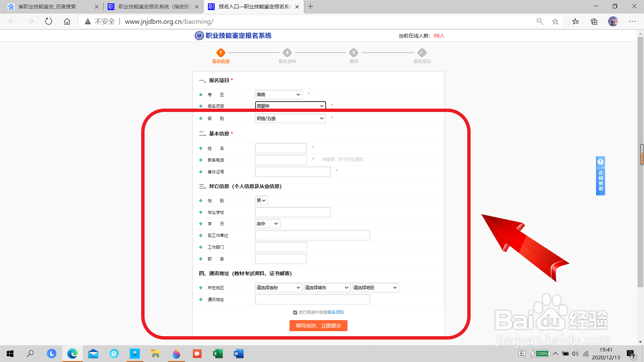
Task: Open the Edge settings (…) menu
Action: [632, 21]
